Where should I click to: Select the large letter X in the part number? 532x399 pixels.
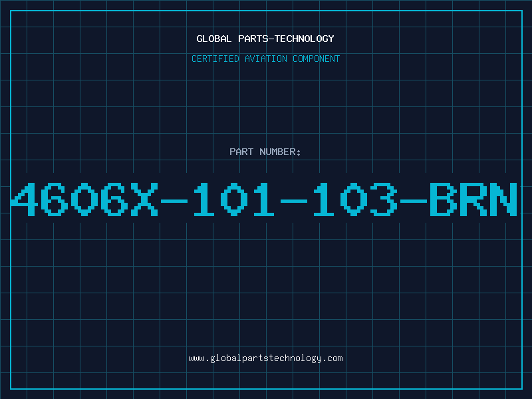click(x=144, y=199)
